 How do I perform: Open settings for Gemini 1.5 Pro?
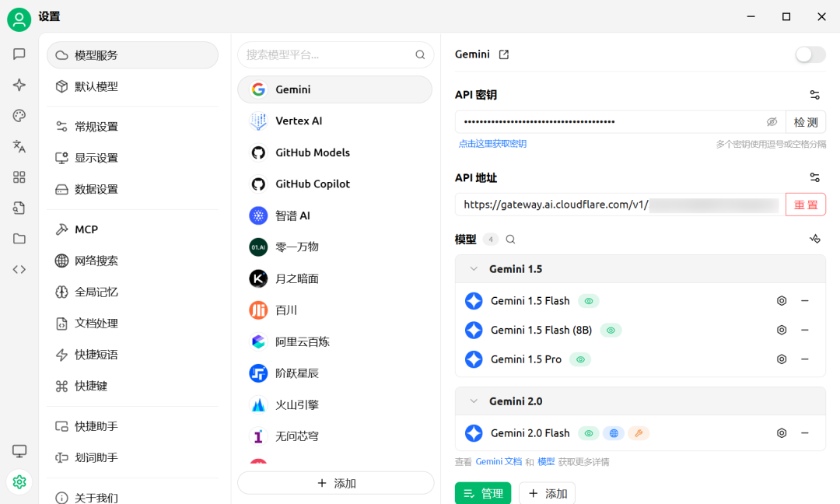(782, 359)
